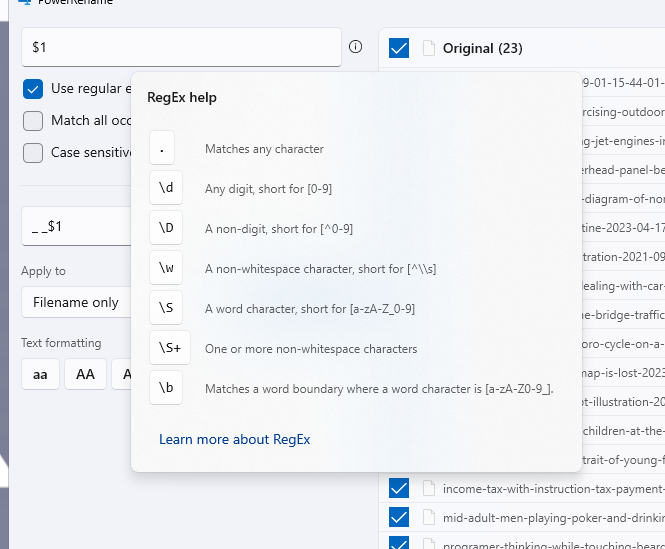
Task: Insert the \D non-digit token
Action: coord(166,227)
